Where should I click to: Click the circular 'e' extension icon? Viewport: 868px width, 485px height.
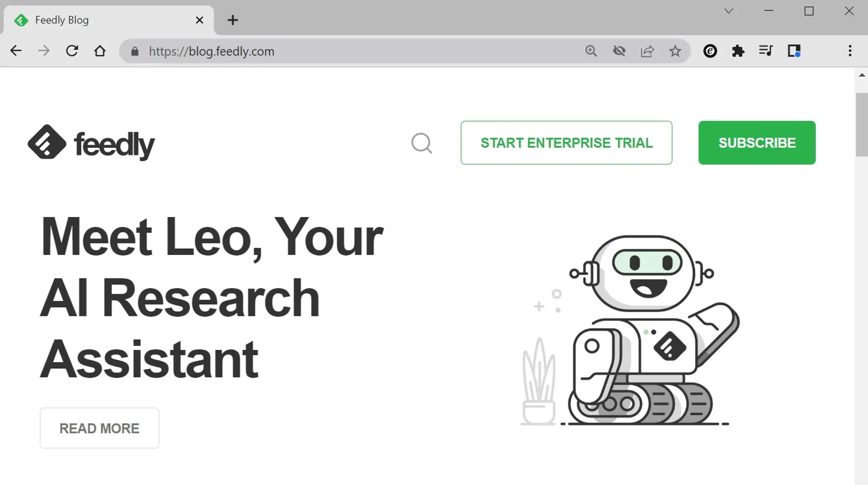tap(710, 51)
